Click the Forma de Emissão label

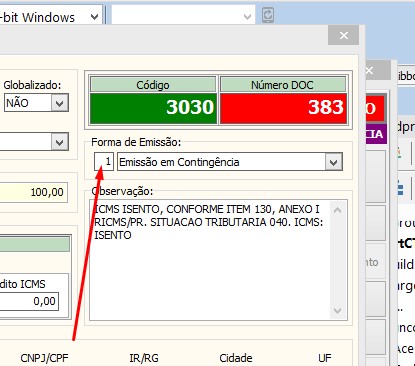click(136, 142)
